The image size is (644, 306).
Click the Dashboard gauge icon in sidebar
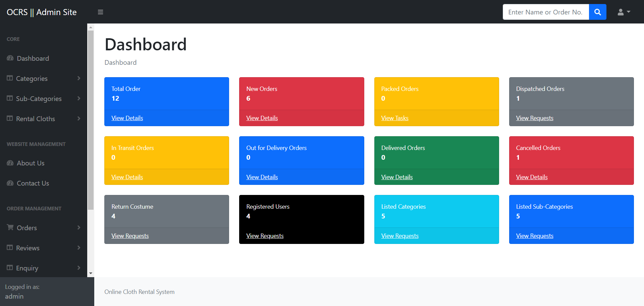(10, 58)
